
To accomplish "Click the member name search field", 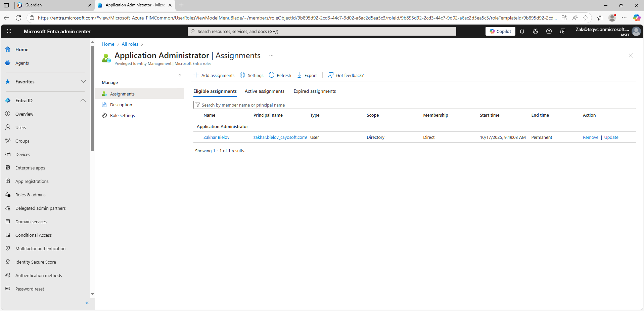I will click(415, 105).
